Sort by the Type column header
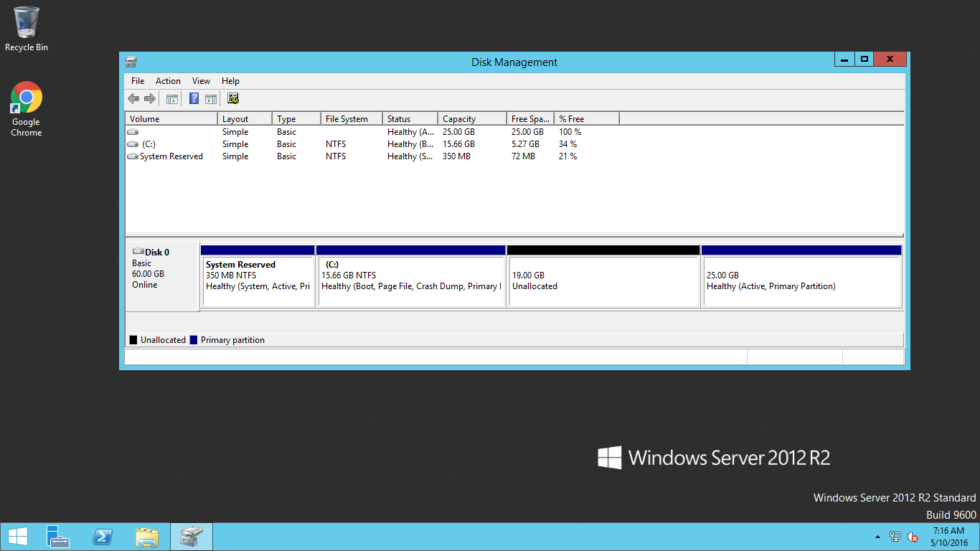This screenshot has height=551, width=980. (297, 119)
